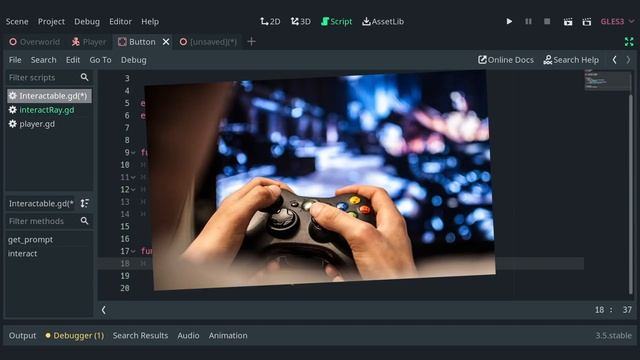The image size is (640, 360).
Task: Jump to get_prompt method
Action: tap(31, 240)
